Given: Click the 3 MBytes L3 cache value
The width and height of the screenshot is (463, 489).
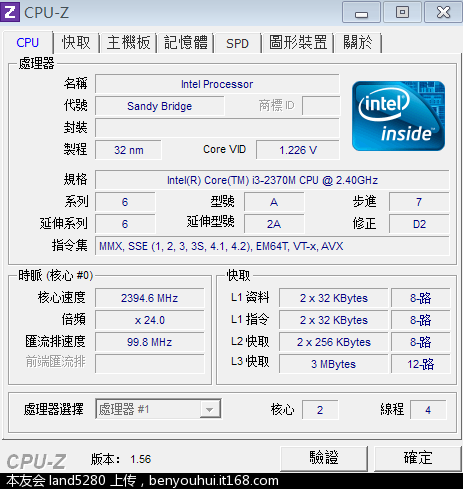Looking at the screenshot, I should [x=333, y=364].
